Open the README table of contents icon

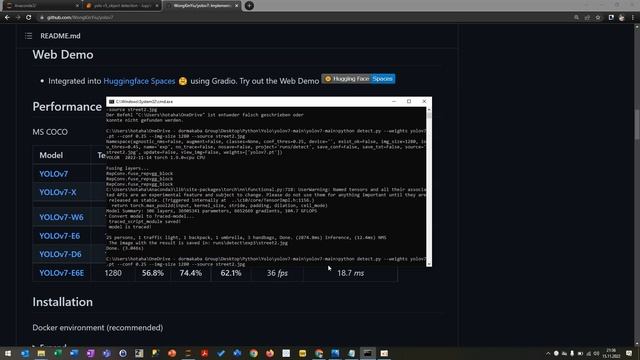click(x=28, y=36)
